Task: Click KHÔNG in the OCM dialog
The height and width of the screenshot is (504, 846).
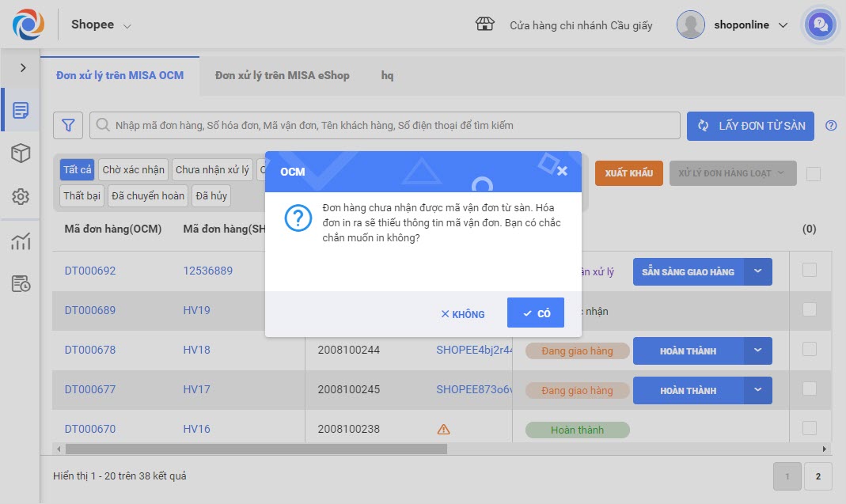Action: (463, 314)
